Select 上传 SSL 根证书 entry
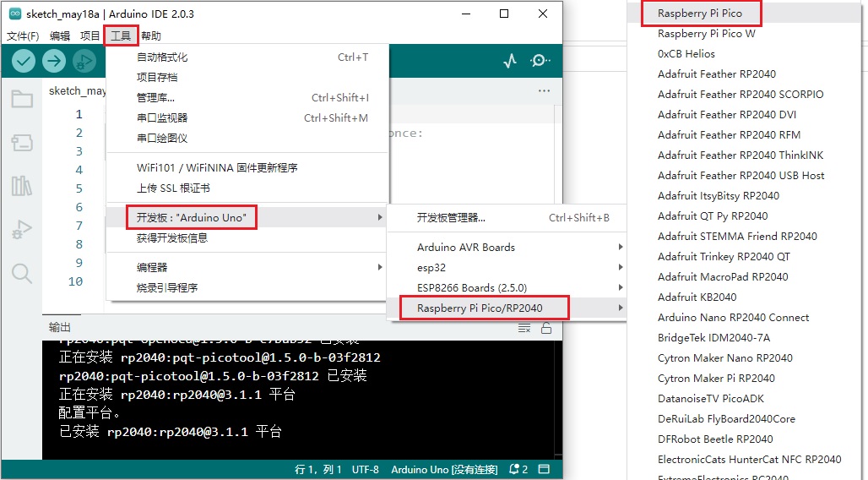The width and height of the screenshot is (868, 480). [247, 188]
